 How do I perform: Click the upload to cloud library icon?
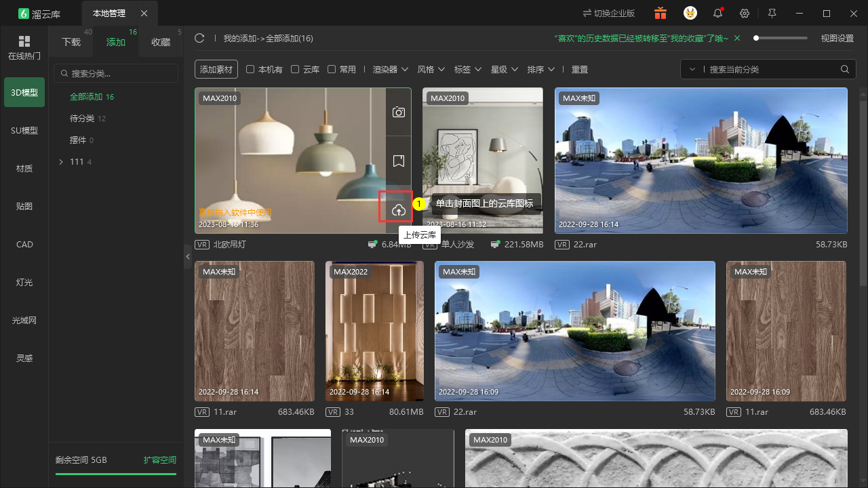click(399, 210)
